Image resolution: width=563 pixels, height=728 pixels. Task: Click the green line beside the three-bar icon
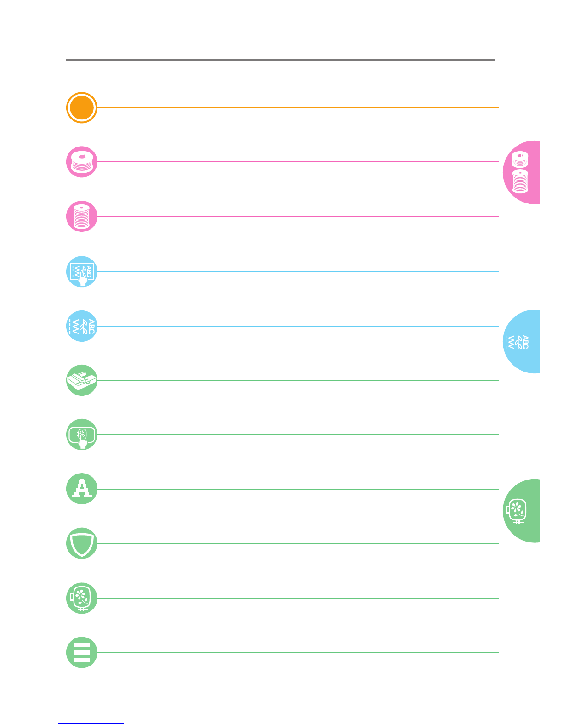(298, 653)
